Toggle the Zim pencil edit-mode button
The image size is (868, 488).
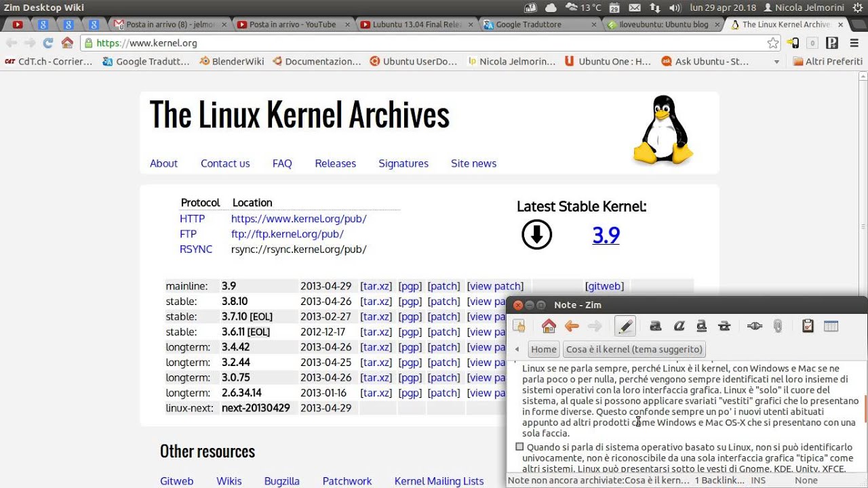(625, 326)
